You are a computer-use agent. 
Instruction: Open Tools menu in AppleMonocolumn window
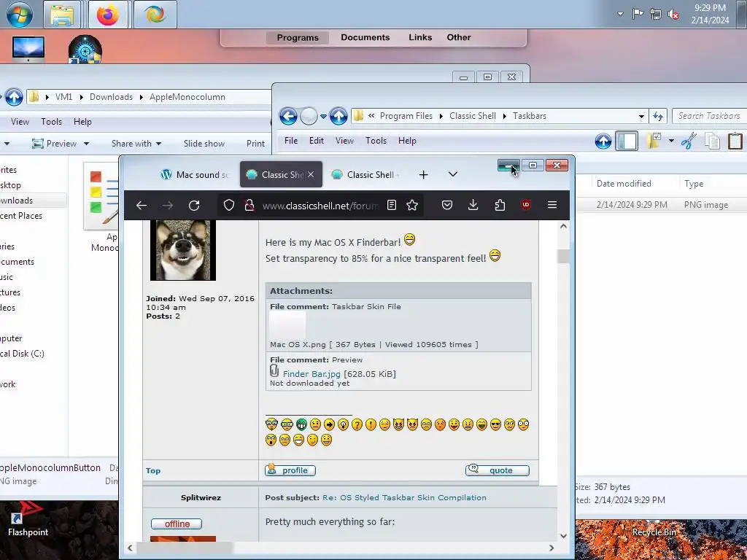pos(52,122)
